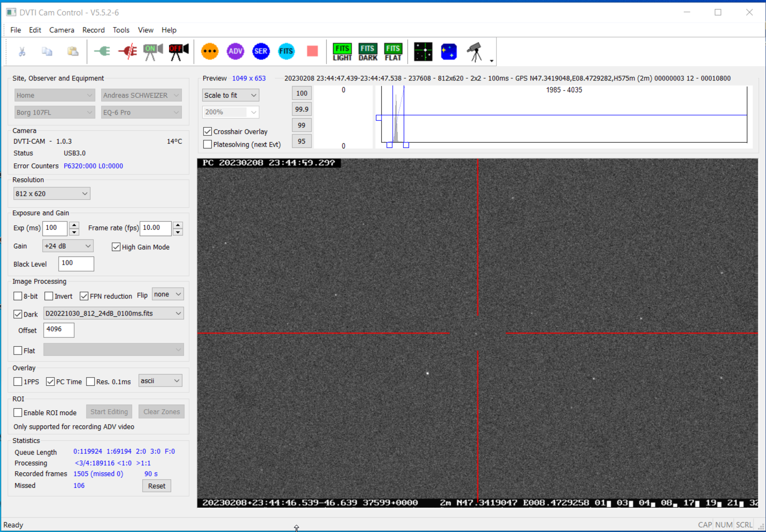This screenshot has height=532, width=766.
Task: Click the Reset statistics button
Action: [x=157, y=486]
